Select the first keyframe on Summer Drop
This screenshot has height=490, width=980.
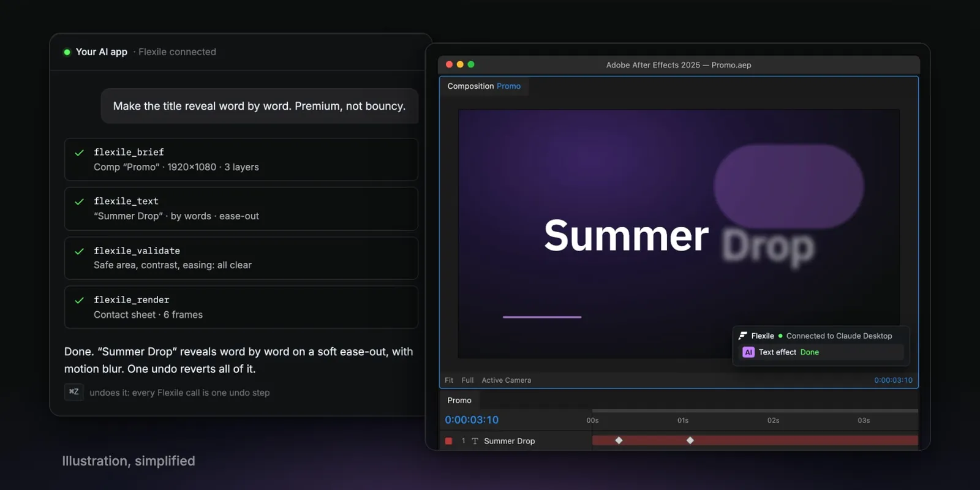click(x=619, y=440)
